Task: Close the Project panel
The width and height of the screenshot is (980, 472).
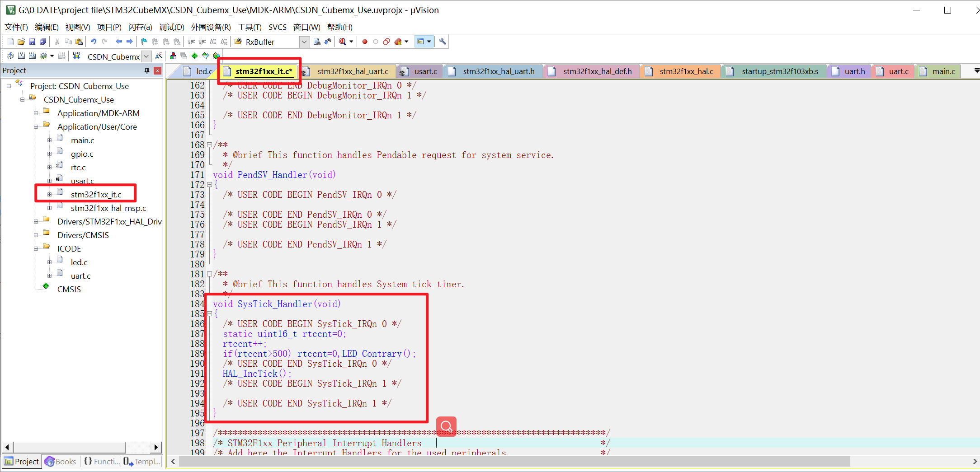Action: coord(157,70)
